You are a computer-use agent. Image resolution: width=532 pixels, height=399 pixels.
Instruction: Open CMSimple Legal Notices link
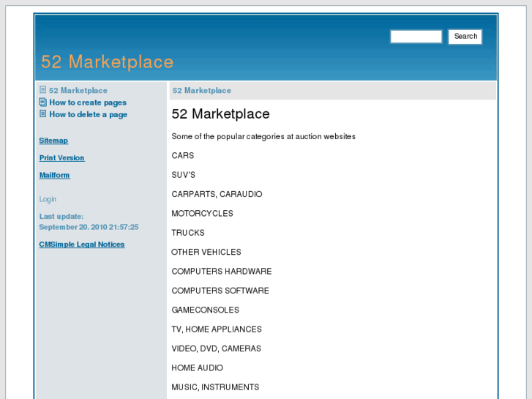click(x=82, y=245)
